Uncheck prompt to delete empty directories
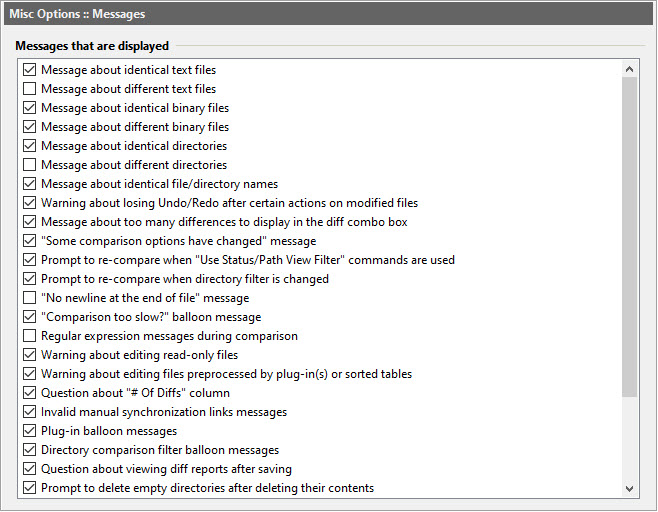 (30, 488)
